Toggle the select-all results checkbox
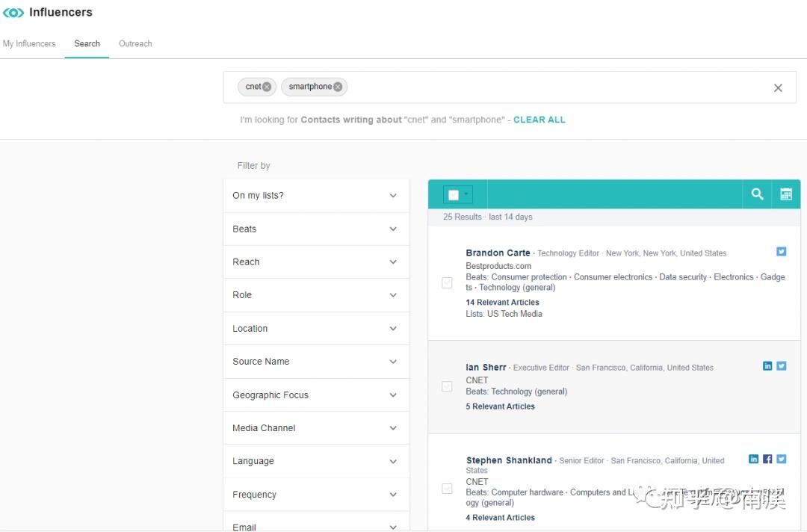Image resolution: width=807 pixels, height=532 pixels. [x=454, y=195]
